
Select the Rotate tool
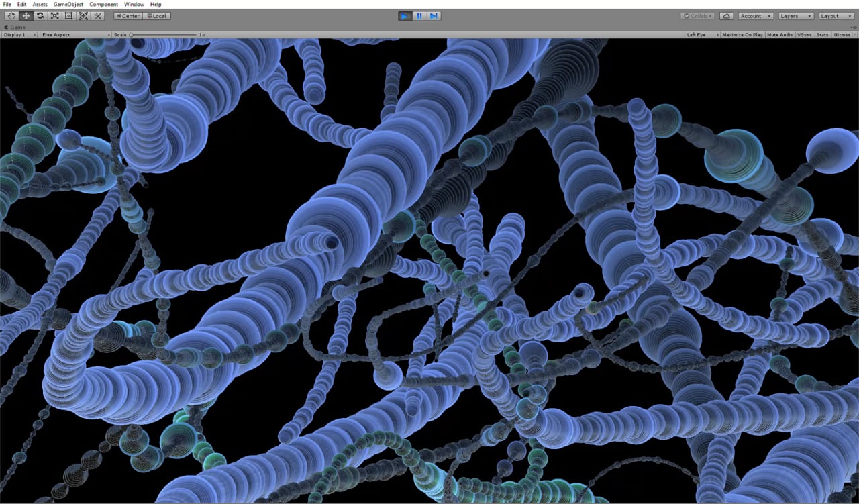tap(40, 15)
